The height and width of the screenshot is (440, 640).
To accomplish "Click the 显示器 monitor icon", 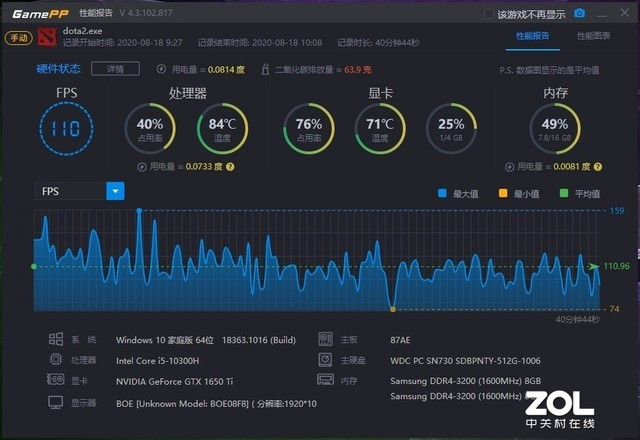I will tap(56, 402).
